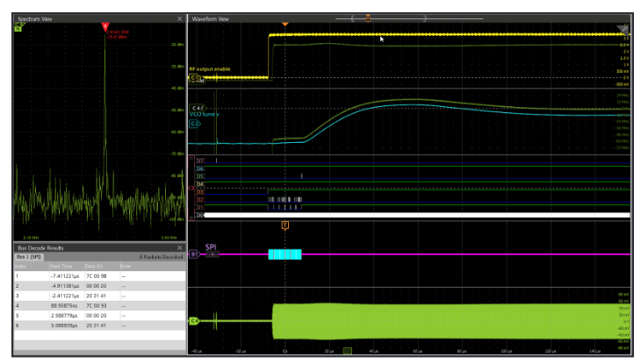The image size is (641, 364).
Task: Click the orange trigger position T marker
Action: [284, 225]
